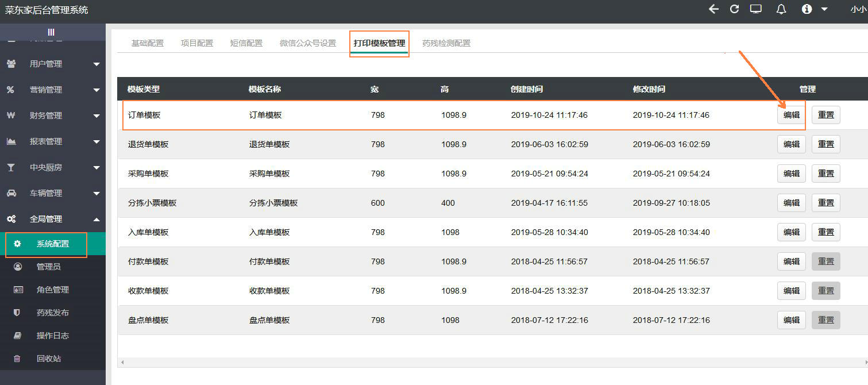
Task: Expand the 用户管理 sidebar menu
Action: pyautogui.click(x=52, y=64)
